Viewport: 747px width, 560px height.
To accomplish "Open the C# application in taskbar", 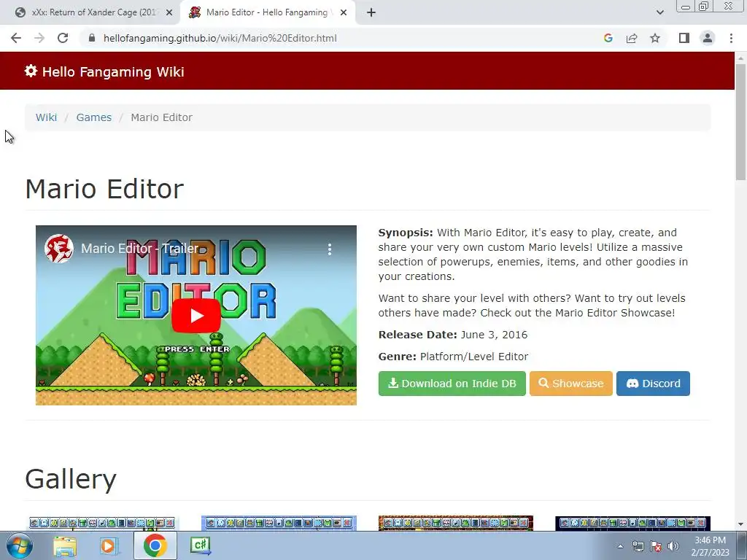I will (201, 545).
